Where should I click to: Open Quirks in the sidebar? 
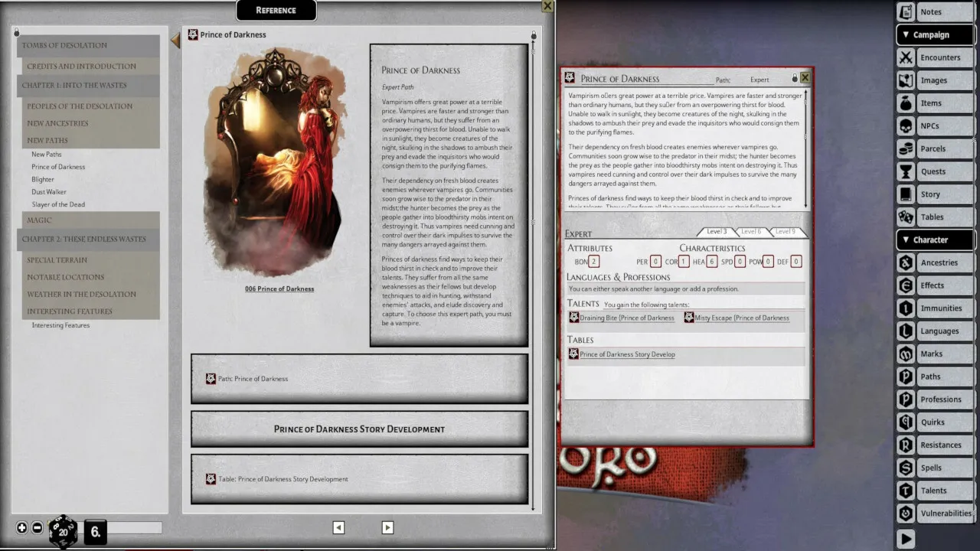point(935,422)
